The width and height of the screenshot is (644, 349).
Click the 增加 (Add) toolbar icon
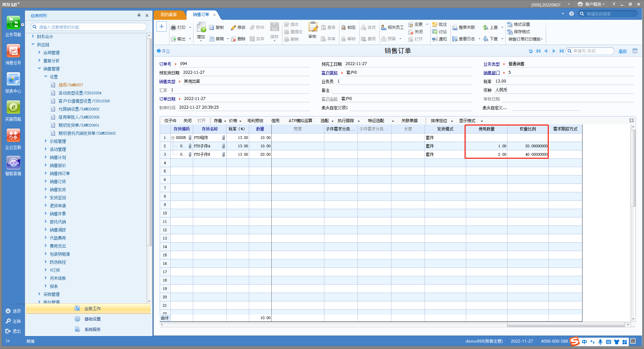[201, 28]
